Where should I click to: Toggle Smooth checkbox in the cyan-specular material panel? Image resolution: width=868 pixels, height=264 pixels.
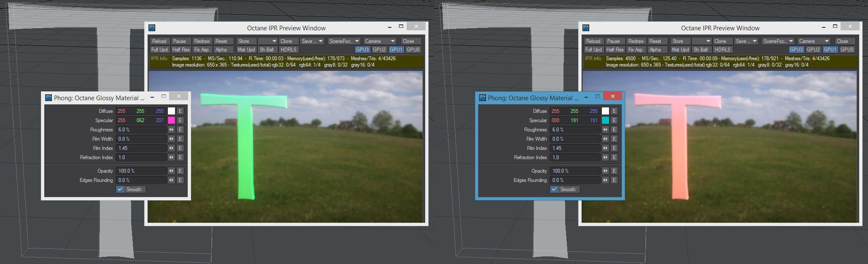(x=565, y=189)
